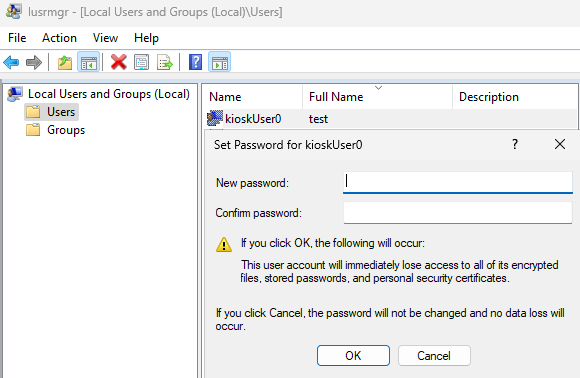Image resolution: width=580 pixels, height=378 pixels.
Task: Delete selected user with red X
Action: coord(119,62)
